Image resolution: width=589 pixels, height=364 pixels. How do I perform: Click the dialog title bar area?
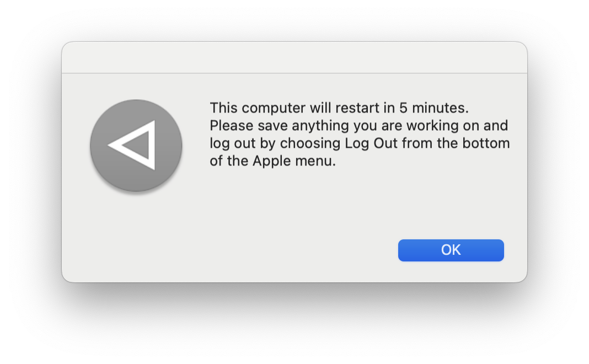(x=294, y=57)
